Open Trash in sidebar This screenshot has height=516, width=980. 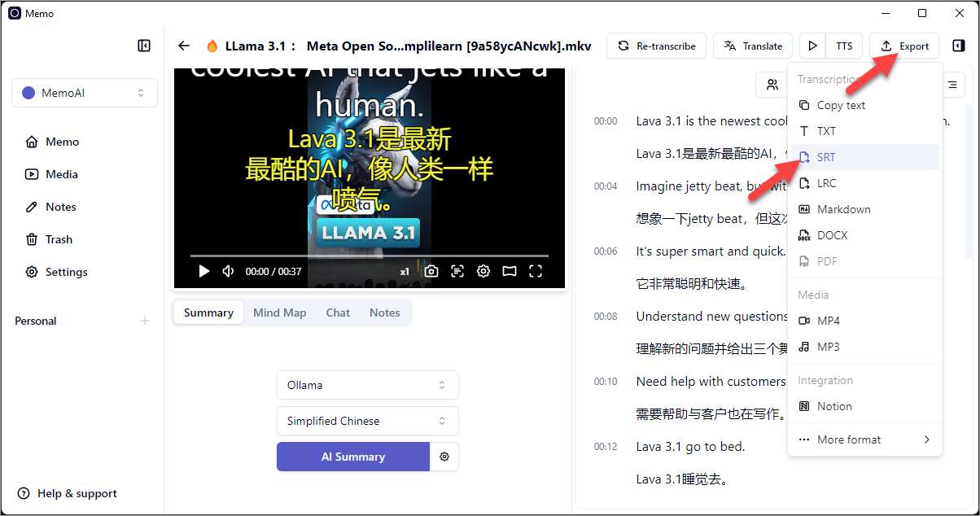(49, 239)
